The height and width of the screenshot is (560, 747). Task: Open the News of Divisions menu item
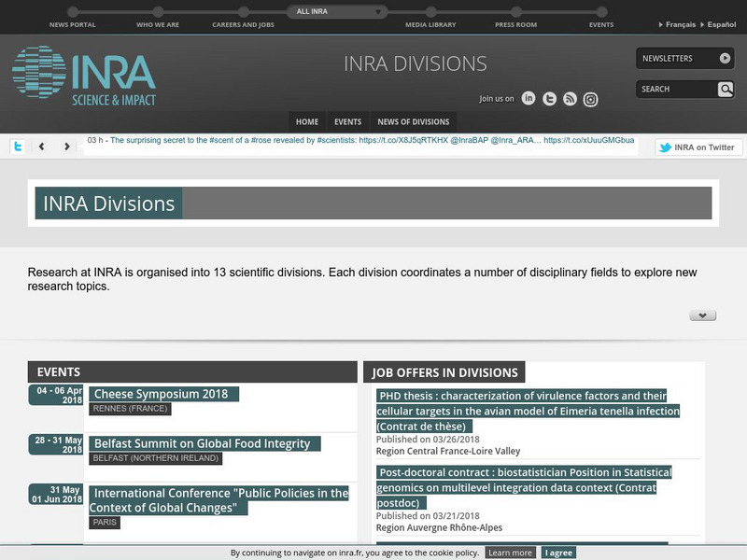(413, 121)
